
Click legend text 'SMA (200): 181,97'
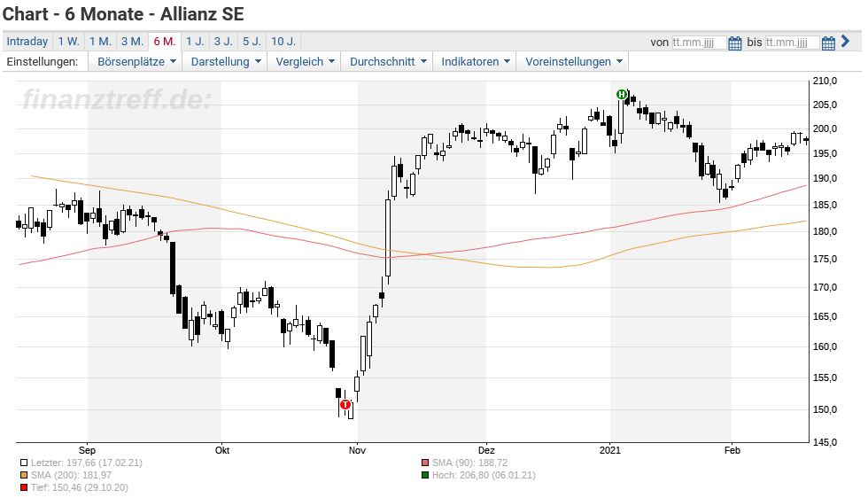click(x=72, y=475)
